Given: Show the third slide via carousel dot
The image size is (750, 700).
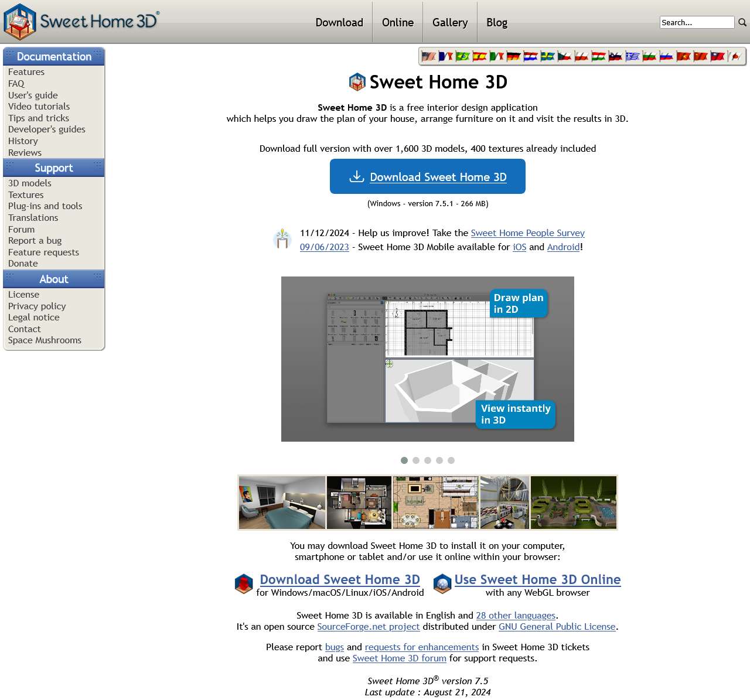Looking at the screenshot, I should click(x=428, y=460).
